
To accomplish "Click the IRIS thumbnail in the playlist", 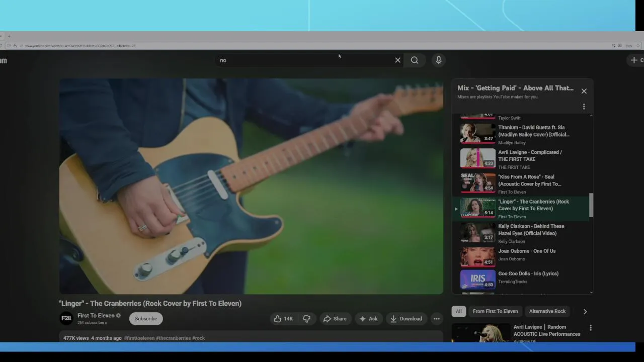I will 478,280.
